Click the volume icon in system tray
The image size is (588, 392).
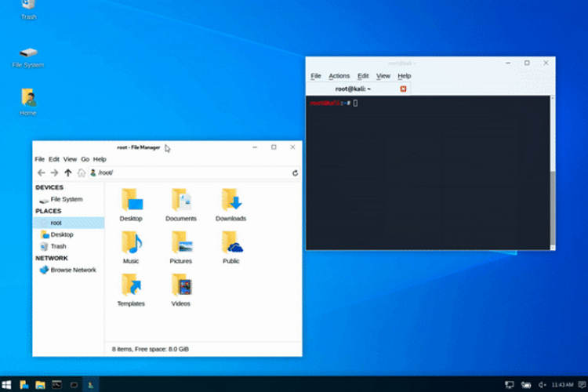[x=542, y=385]
